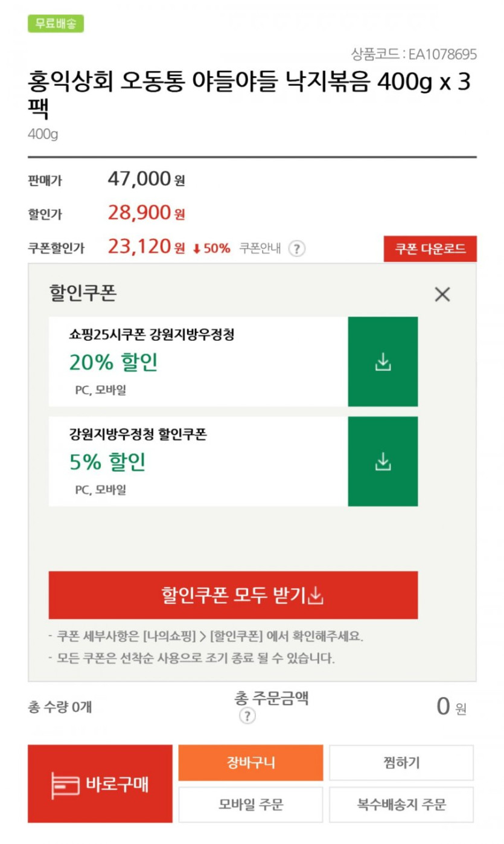Choose 복수배송지 주문 option

click(x=401, y=805)
